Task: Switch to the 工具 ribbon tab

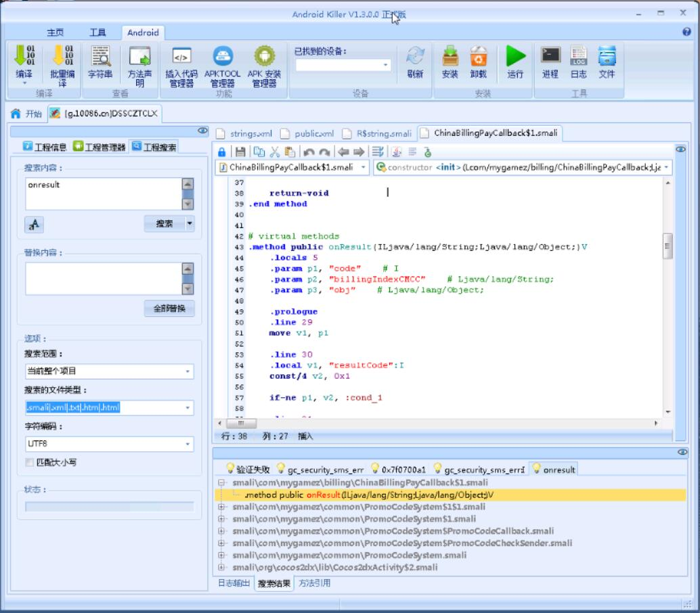Action: click(x=97, y=32)
